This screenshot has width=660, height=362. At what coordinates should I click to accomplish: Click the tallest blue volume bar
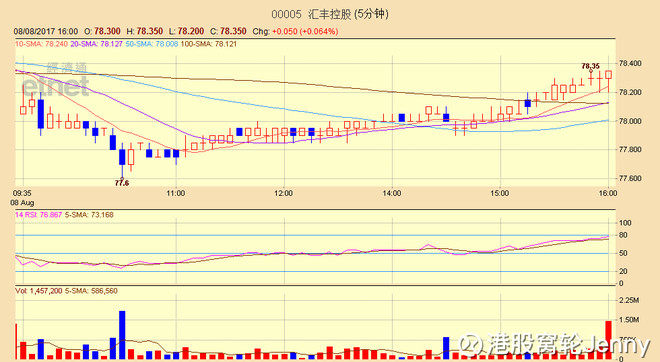coord(122,335)
